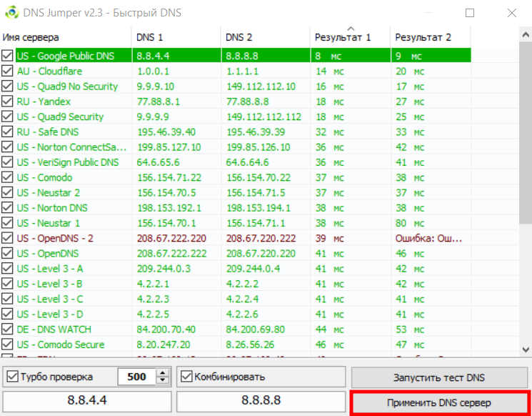
Task: Click the Ошибка result cell for OpenDNS - 2
Action: coord(429,238)
